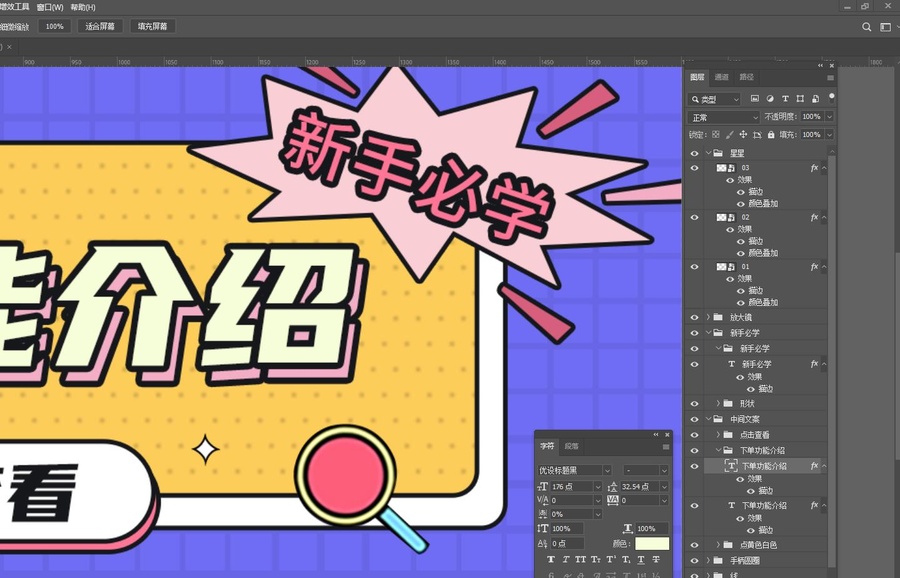Screen dimensions: 900x578
Task: Lock layer position with the move icon
Action: 743,134
